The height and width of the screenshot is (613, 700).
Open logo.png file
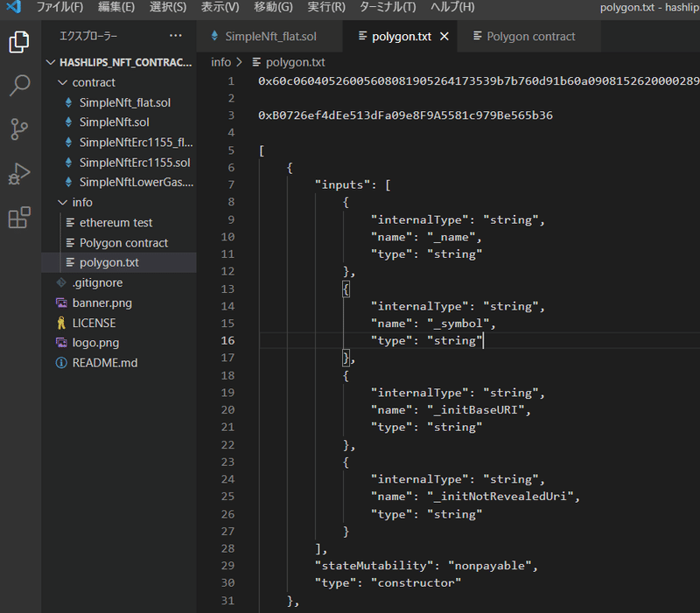coord(95,343)
